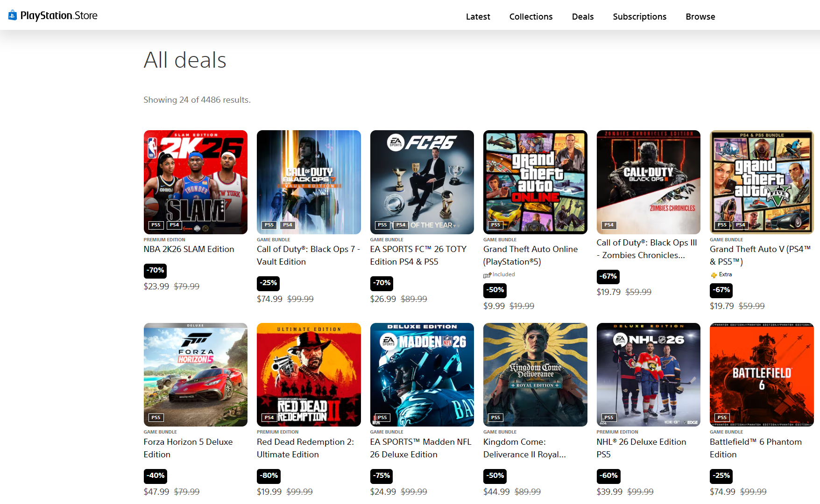Click the NHL 26 Deluxe Edition title

point(641,448)
